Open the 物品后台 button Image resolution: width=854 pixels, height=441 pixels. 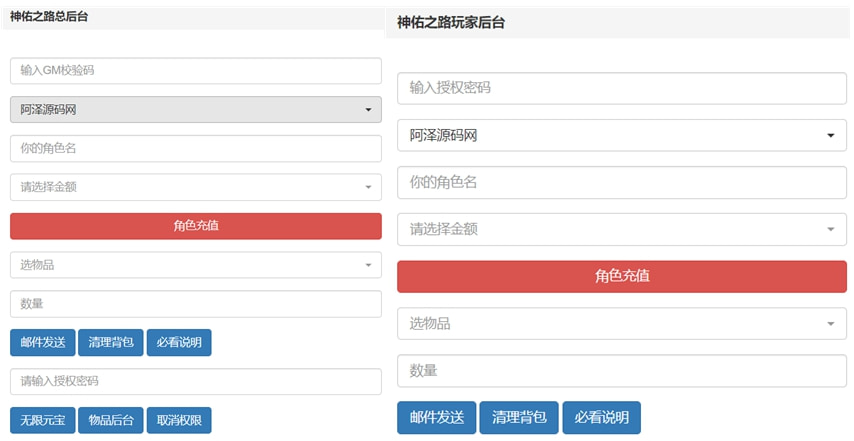(110, 421)
